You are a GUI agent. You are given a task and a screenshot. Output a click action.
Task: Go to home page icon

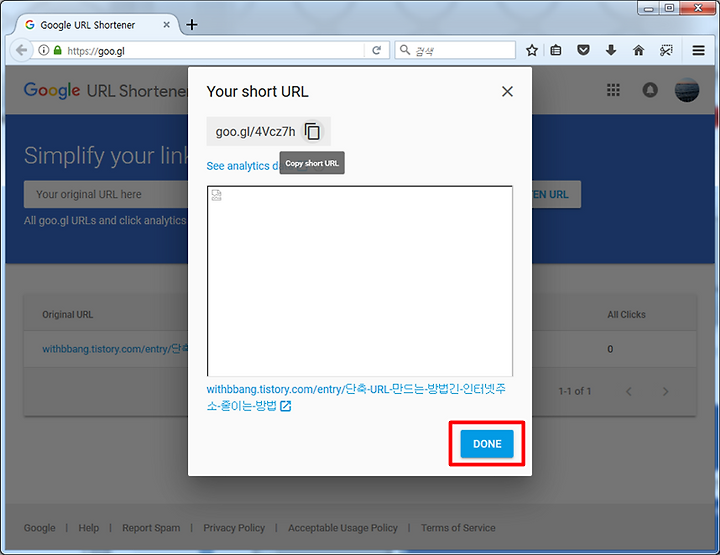tap(638, 50)
